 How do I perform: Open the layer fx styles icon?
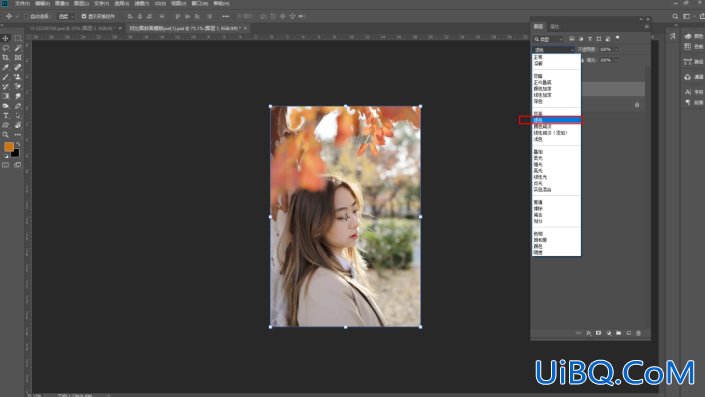[x=589, y=333]
